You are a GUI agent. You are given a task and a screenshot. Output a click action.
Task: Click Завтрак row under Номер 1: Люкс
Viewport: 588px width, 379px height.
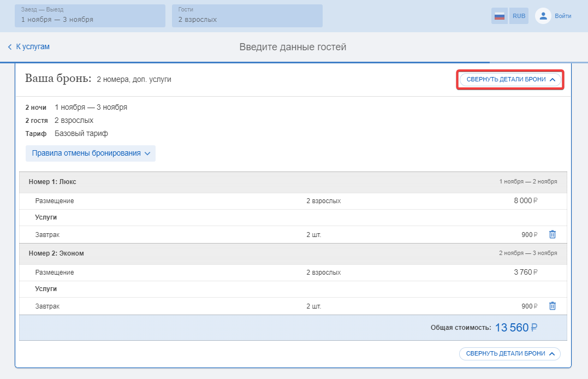(293, 234)
